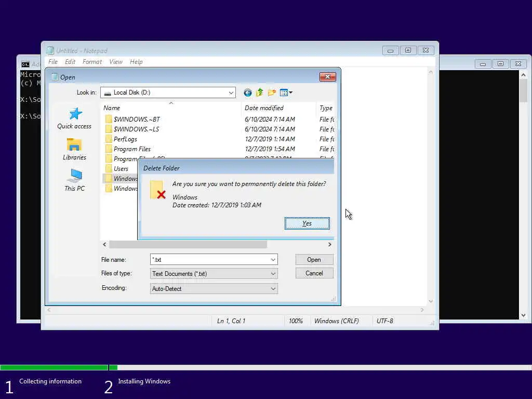Screen dimensions: 532x399
Task: Open Notepad View menu
Action: coord(116,62)
